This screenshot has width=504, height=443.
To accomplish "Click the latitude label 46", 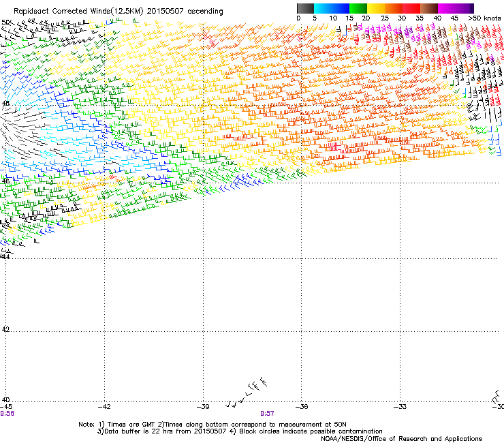I will tap(5, 181).
